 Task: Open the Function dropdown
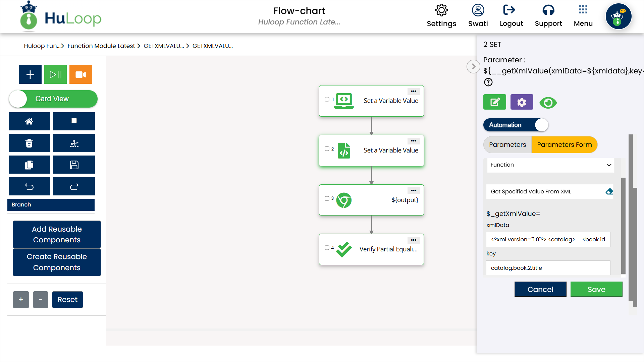click(550, 165)
